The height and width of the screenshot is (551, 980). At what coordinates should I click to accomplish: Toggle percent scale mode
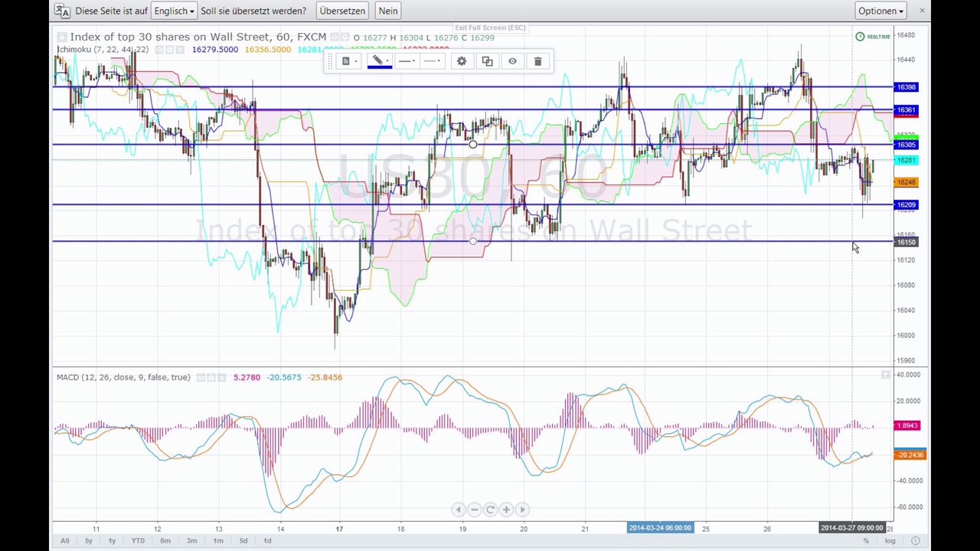(x=867, y=541)
